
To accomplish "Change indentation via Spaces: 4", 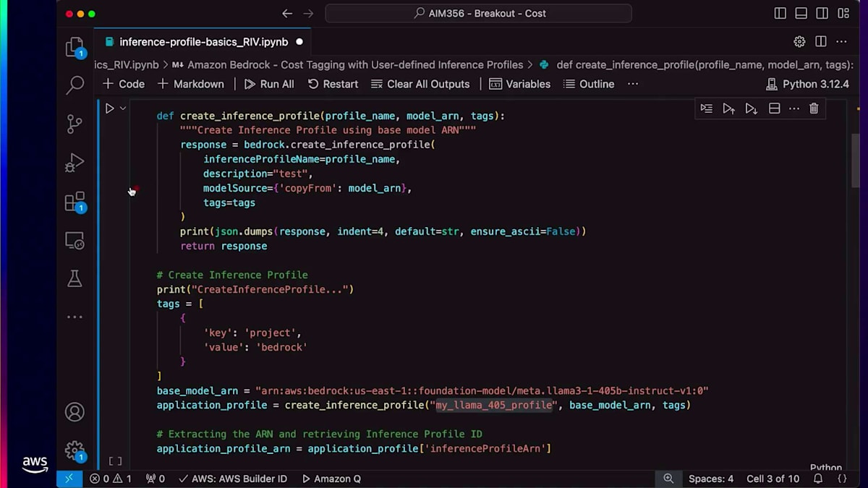I will 711,479.
